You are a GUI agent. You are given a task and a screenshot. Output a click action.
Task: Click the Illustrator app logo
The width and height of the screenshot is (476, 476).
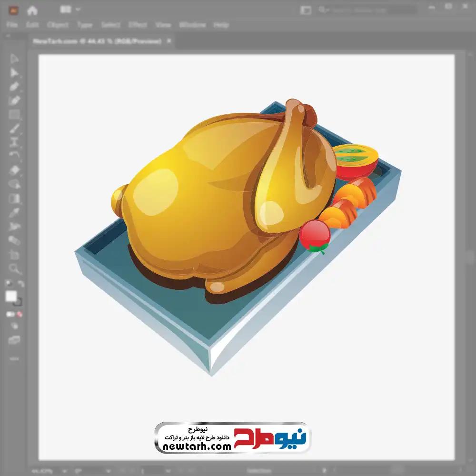pyautogui.click(x=13, y=10)
